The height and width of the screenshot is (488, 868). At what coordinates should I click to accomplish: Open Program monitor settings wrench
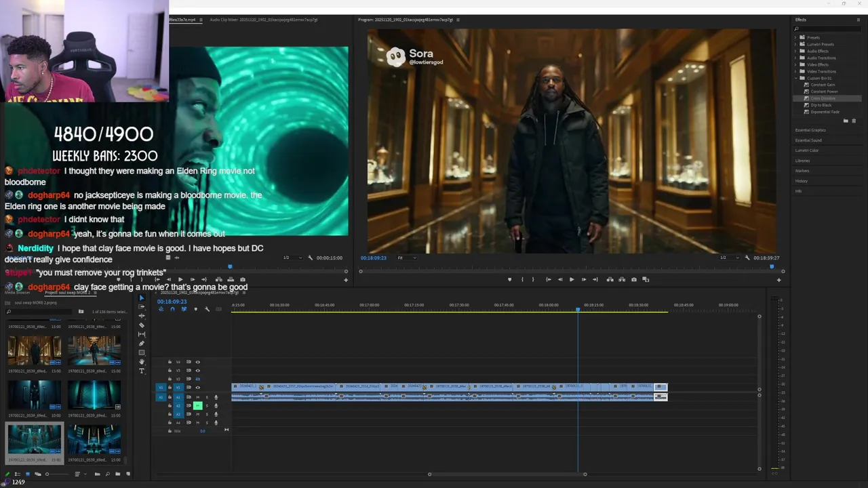(x=747, y=258)
